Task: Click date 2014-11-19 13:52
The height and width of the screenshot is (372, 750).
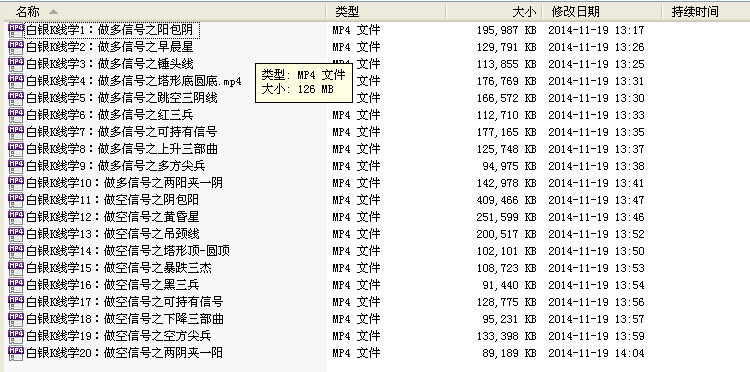Action: pos(596,234)
